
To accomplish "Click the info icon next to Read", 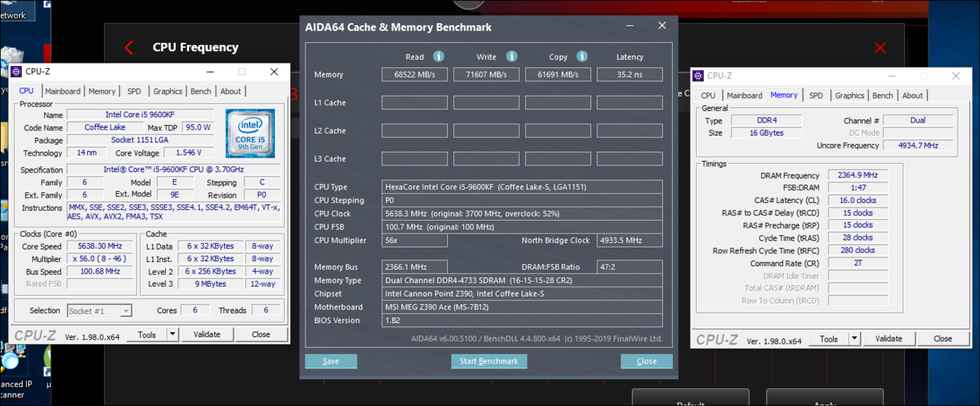I will 439,57.
